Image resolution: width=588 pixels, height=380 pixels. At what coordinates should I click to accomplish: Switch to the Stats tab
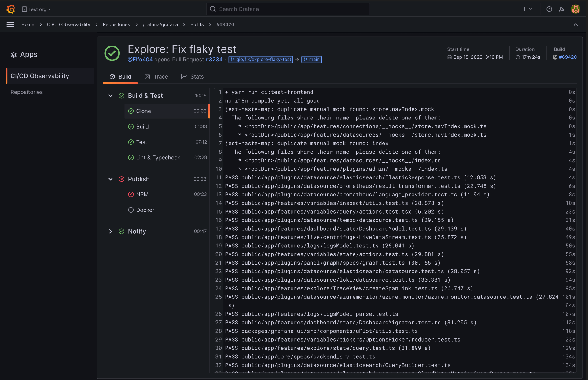pyautogui.click(x=192, y=76)
